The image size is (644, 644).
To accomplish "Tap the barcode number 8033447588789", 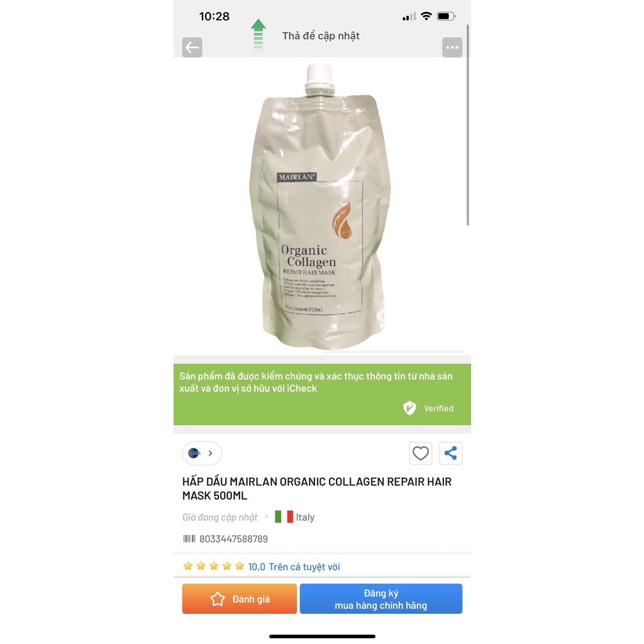I will [x=233, y=539].
